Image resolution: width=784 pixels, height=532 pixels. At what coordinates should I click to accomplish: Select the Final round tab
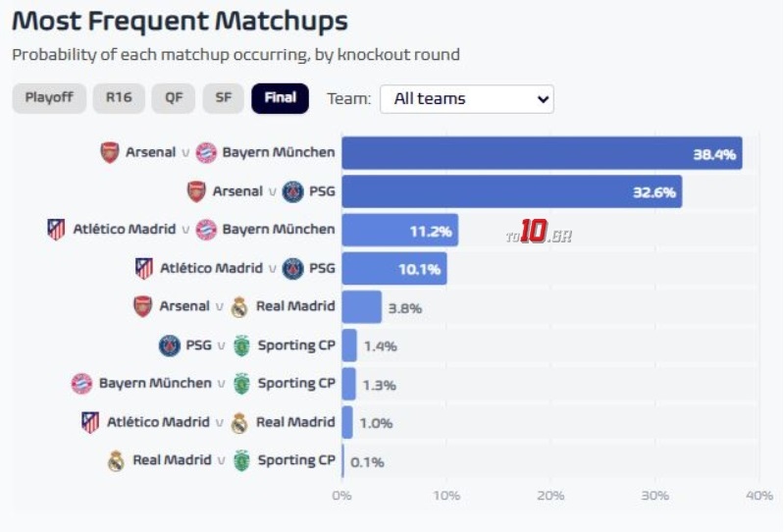pos(281,98)
